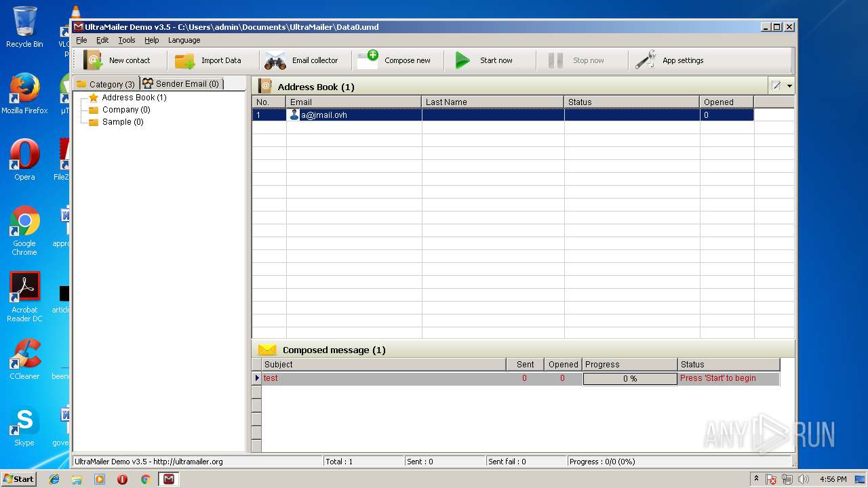Click the Sent : 0 status bar entry
The width and height of the screenshot is (868, 488).
[420, 462]
